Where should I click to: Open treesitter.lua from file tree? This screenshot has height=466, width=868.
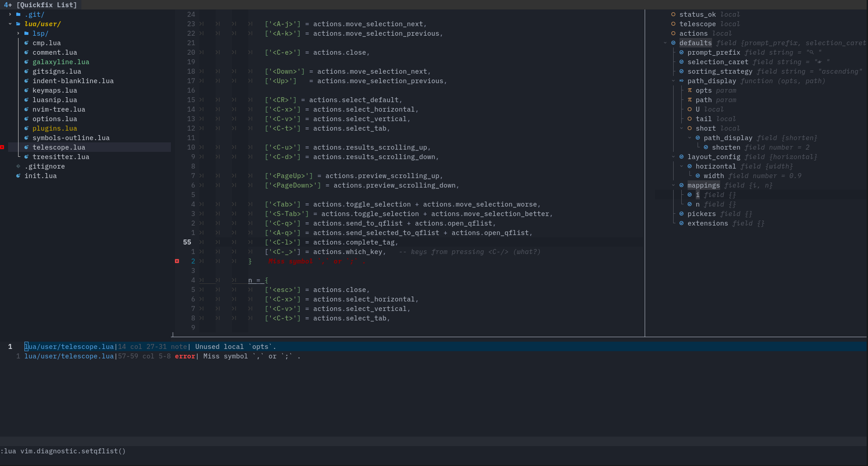coord(61,157)
